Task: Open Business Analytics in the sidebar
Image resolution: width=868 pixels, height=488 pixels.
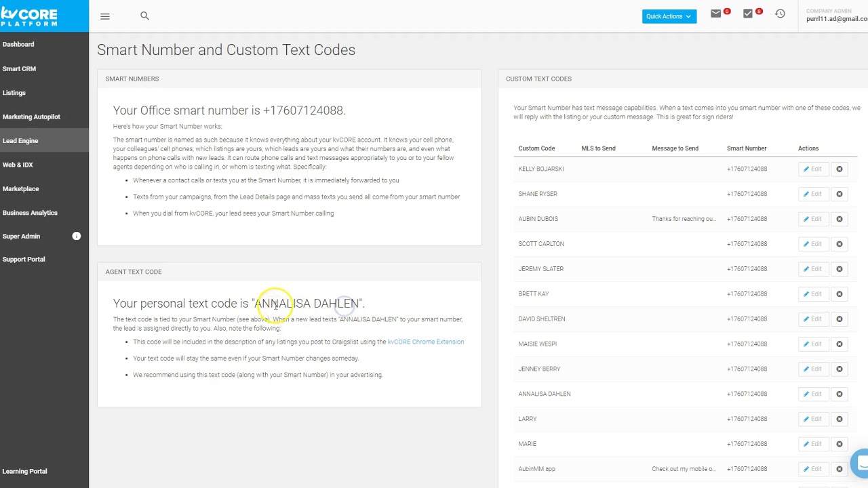Action: click(30, 213)
